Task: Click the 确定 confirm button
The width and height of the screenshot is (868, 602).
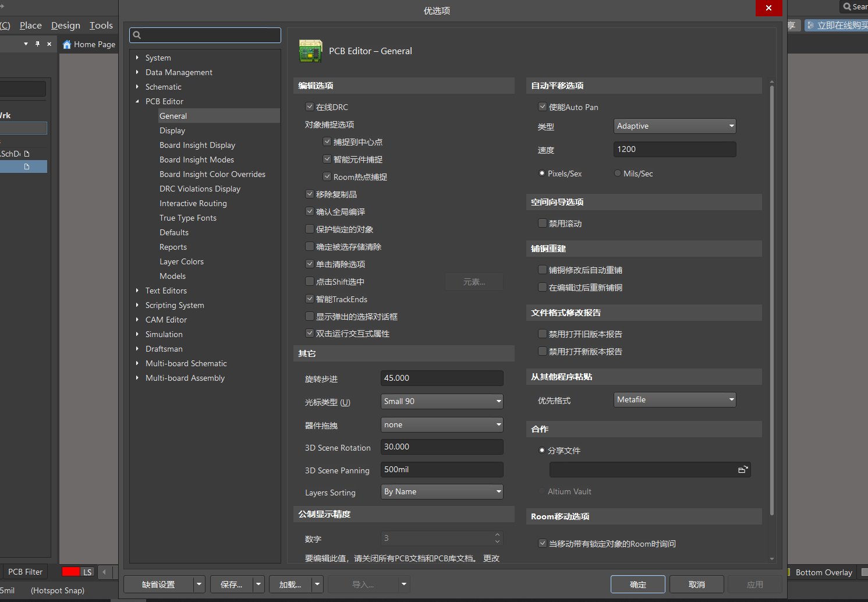Action: pos(637,584)
